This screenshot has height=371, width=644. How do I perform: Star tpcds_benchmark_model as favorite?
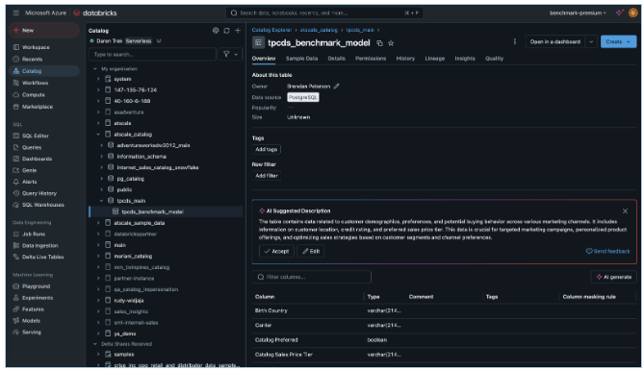click(x=391, y=43)
